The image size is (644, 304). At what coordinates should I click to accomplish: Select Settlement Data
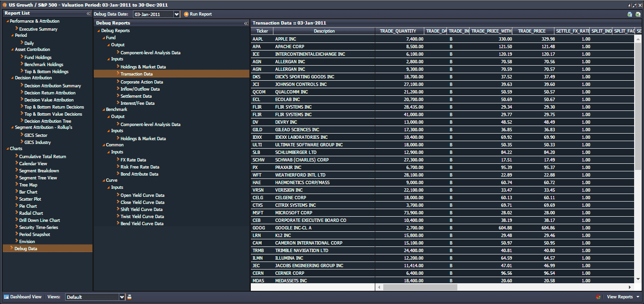(x=136, y=96)
